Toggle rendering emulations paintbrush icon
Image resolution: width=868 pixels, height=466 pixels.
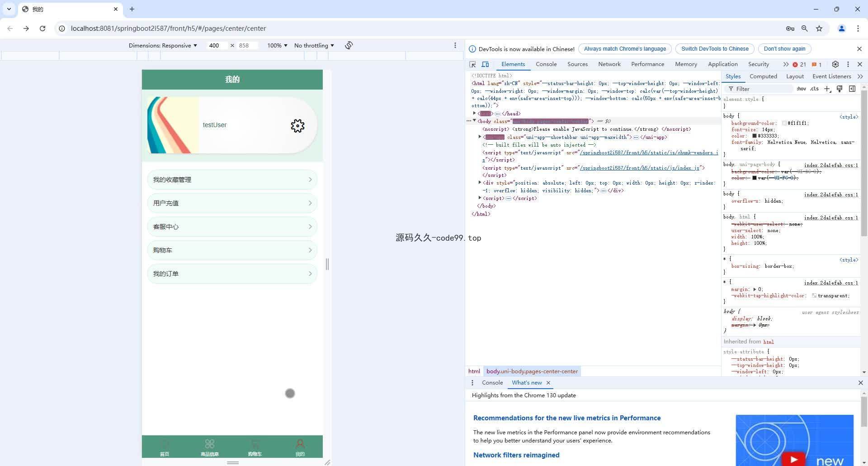[x=840, y=89]
